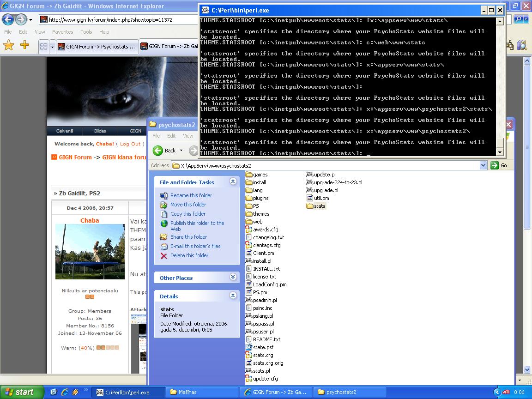Screen dimensions: 532x399
Task: Open the Explorer address bar dropdown
Action: 483,165
